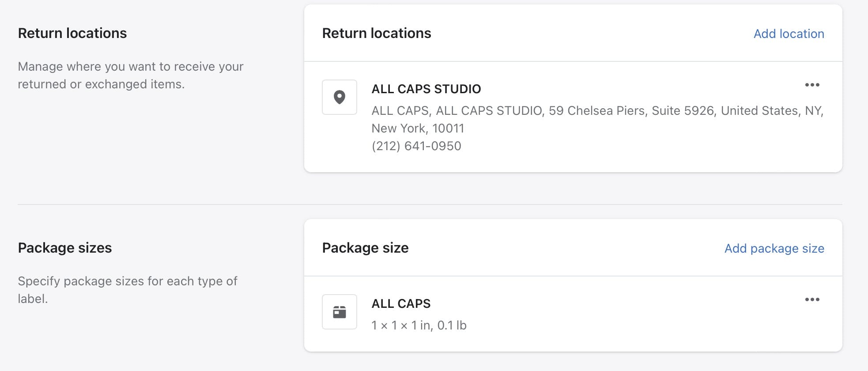
Task: Select the ALL CAPS STUDIO location name
Action: tap(426, 89)
